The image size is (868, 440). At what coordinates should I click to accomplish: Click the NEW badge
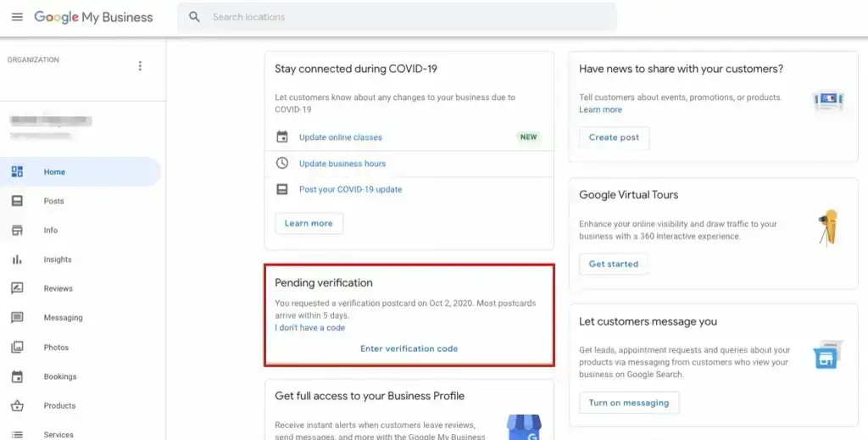[x=529, y=136]
